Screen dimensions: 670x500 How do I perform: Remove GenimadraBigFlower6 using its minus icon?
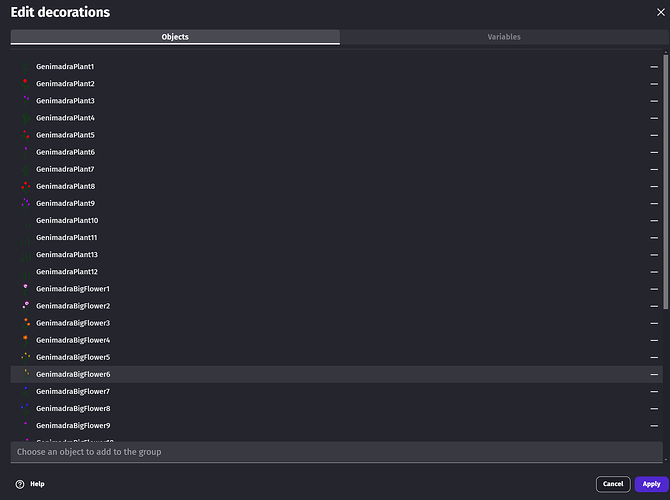pos(654,374)
